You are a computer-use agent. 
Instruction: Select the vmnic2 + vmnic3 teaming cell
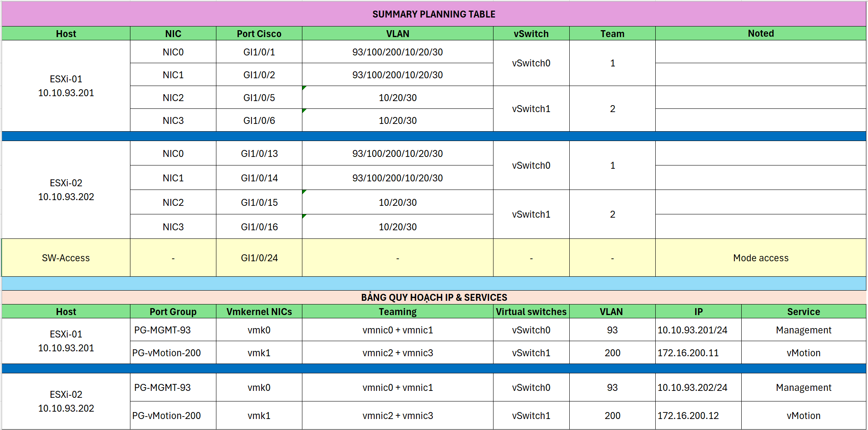click(397, 353)
